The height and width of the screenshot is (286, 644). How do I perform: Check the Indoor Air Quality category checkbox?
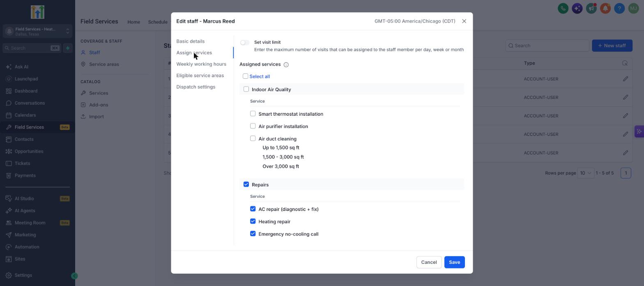246,89
